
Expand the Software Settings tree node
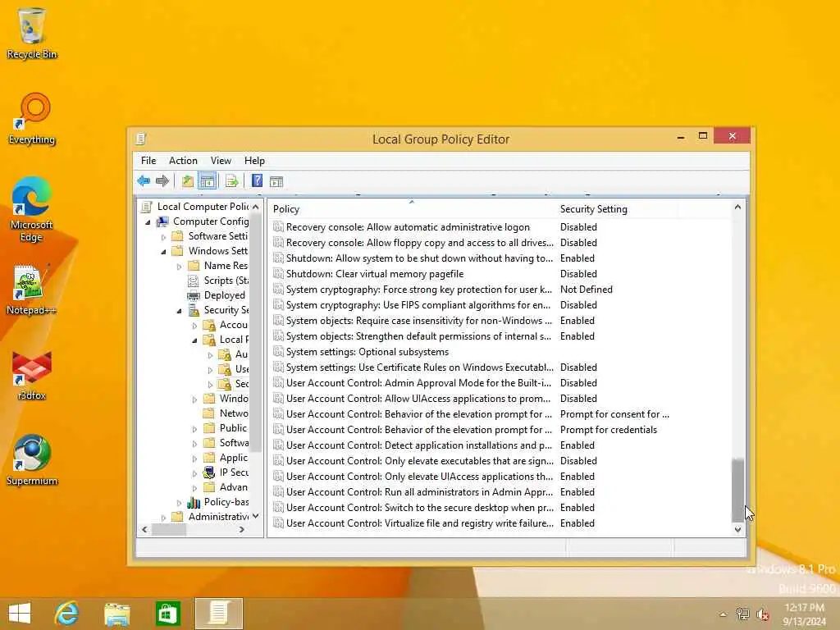164,237
